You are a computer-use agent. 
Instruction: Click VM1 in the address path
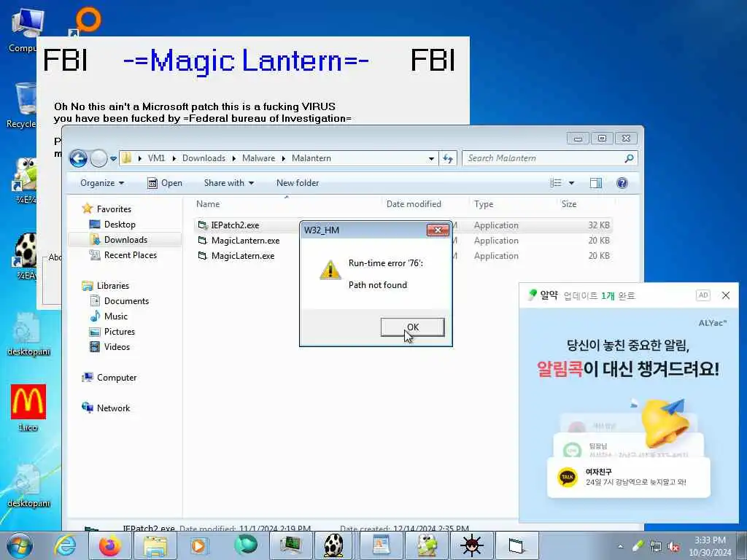(x=156, y=158)
